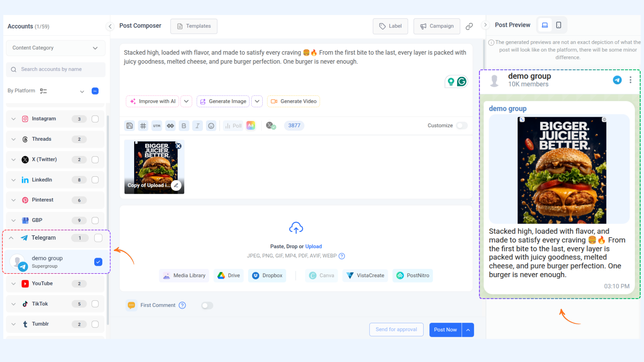Open Post Now options arrow
The width and height of the screenshot is (644, 362).
(x=468, y=330)
